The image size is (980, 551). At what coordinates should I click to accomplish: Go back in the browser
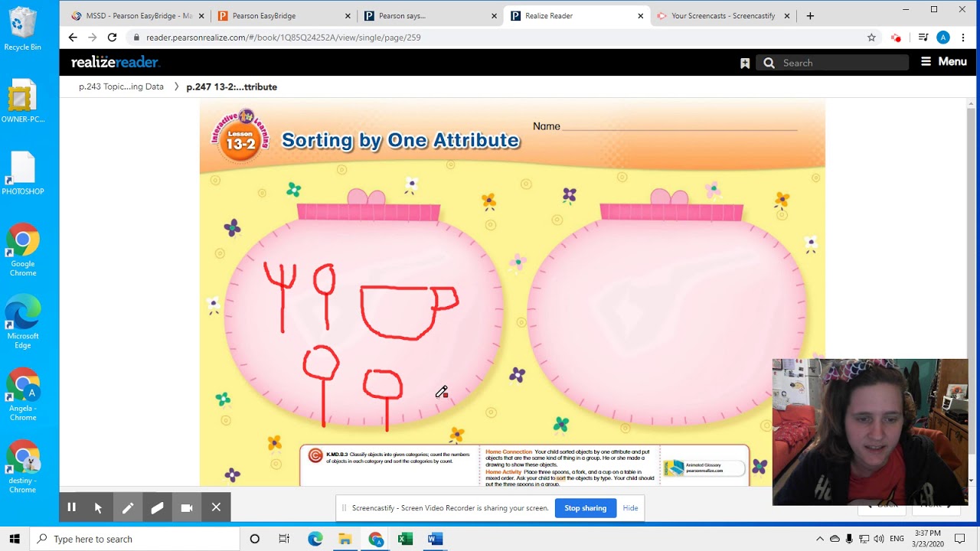[73, 37]
